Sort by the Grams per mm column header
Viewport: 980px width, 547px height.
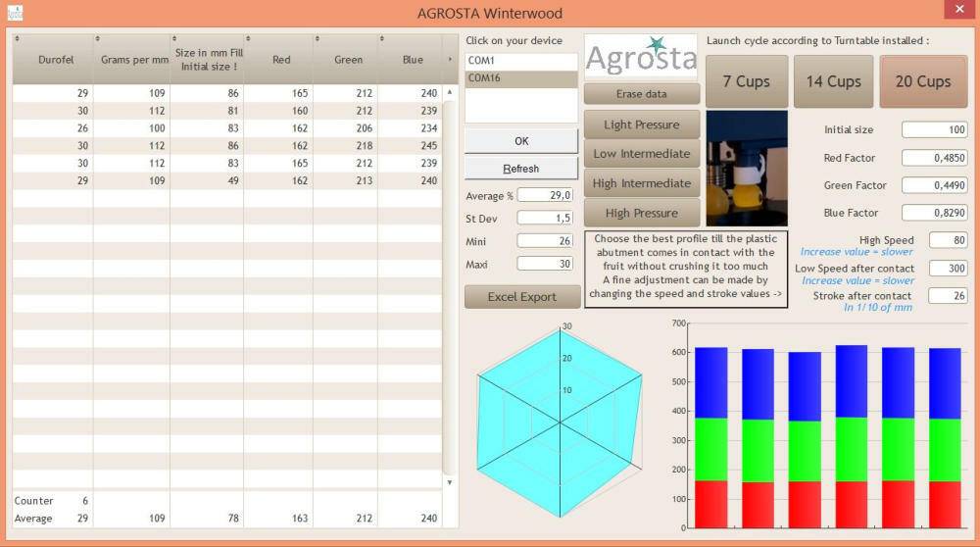(x=132, y=60)
